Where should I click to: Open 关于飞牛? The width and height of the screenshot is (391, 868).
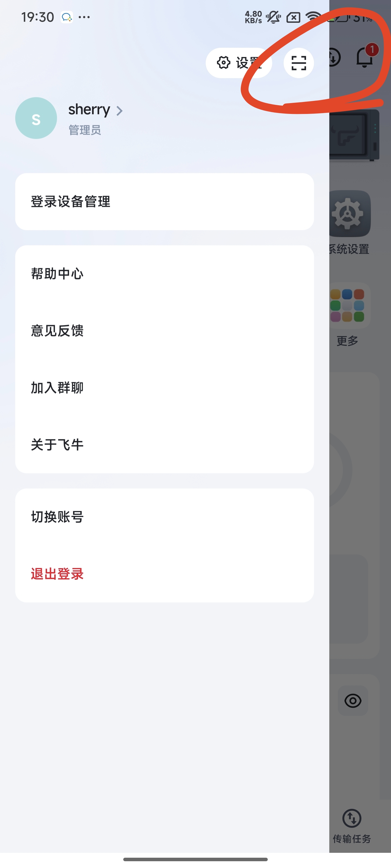click(x=165, y=445)
